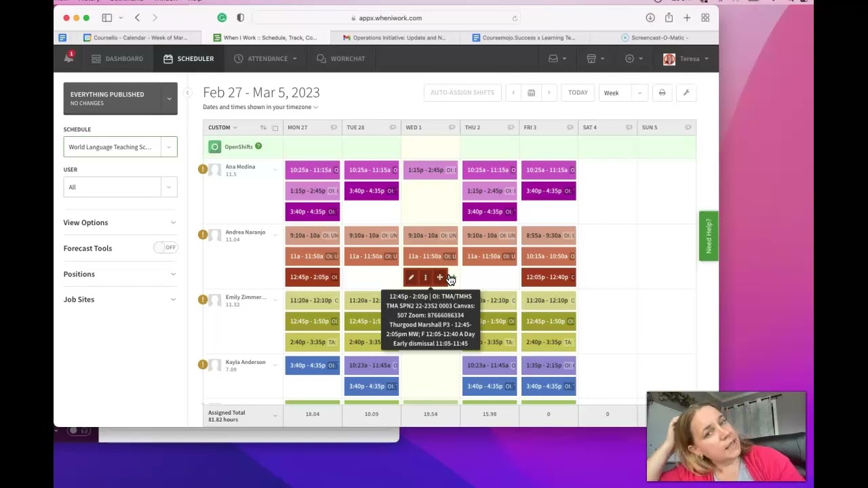868x488 pixels.
Task: Collapse the left sidebar arrow
Action: coord(189,92)
